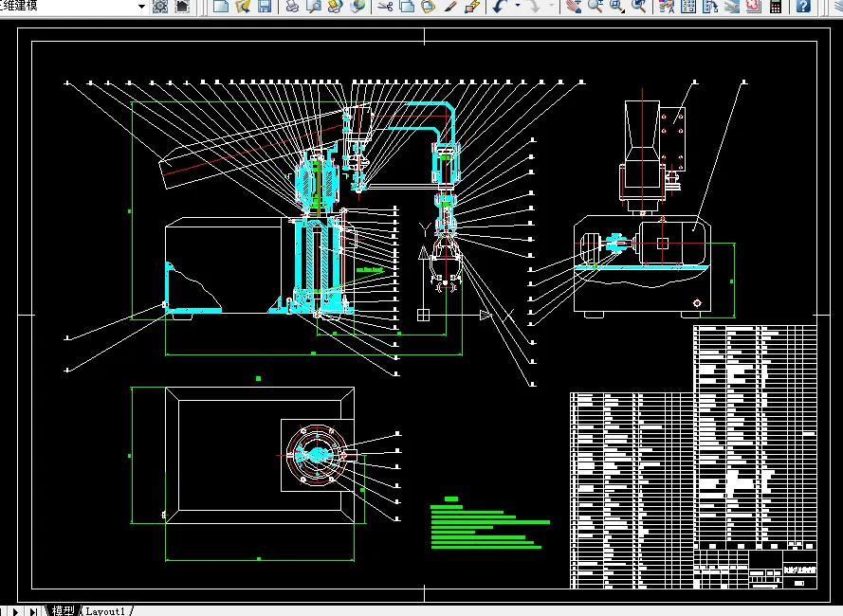Open the Sheet Set Manager icon
Screen dimensions: 843x616
(732, 7)
